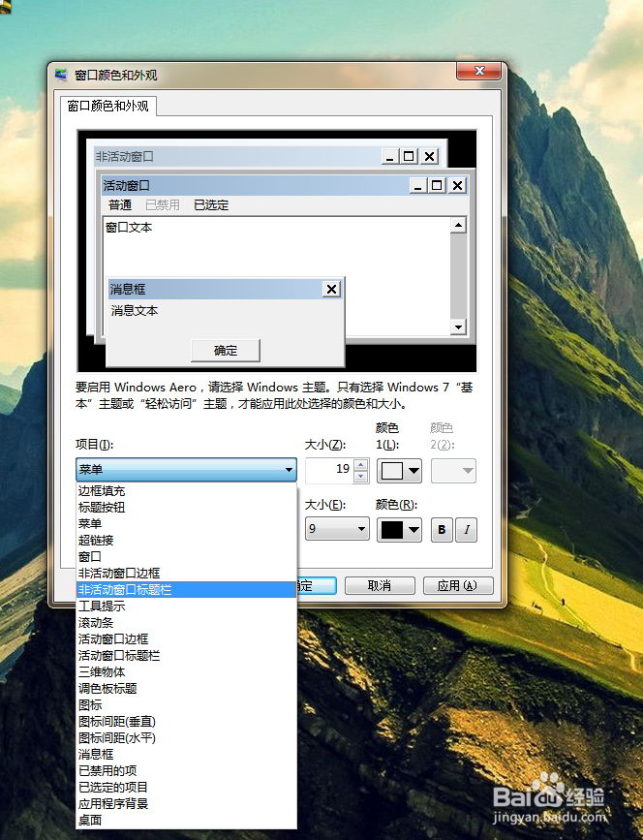Click inactive preview window maximize icon
The image size is (643, 840).
point(409,156)
